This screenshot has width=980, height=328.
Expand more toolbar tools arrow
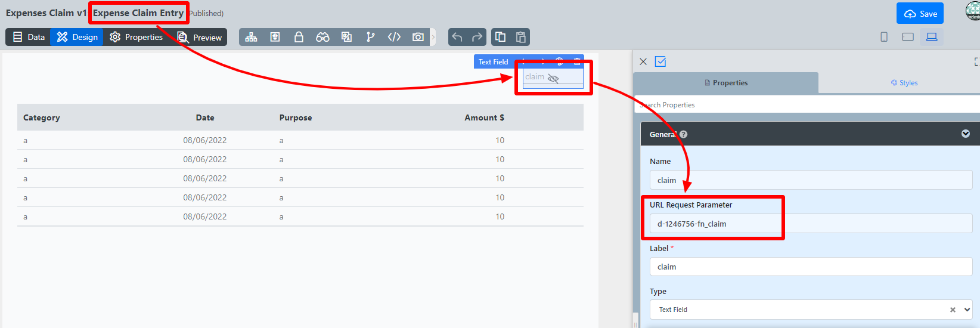tap(433, 37)
